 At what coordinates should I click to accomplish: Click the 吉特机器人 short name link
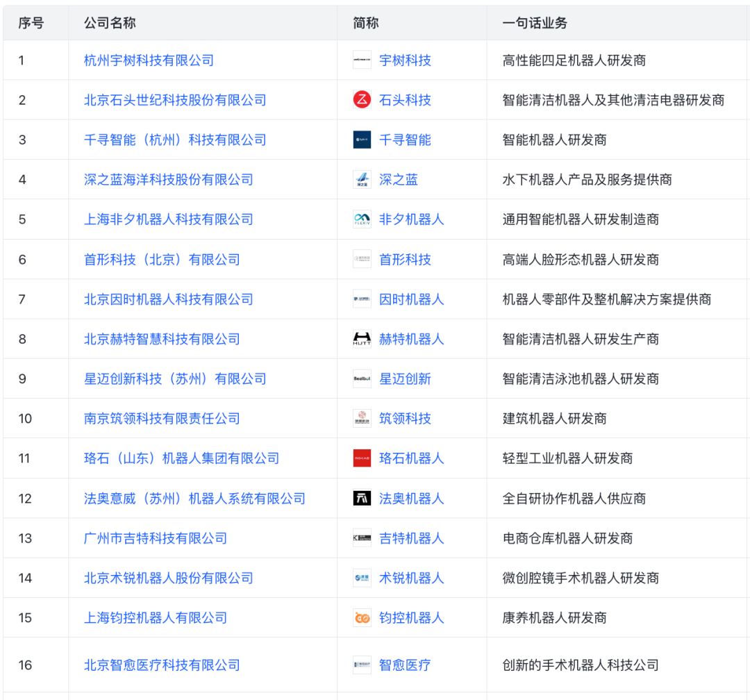pyautogui.click(x=411, y=537)
